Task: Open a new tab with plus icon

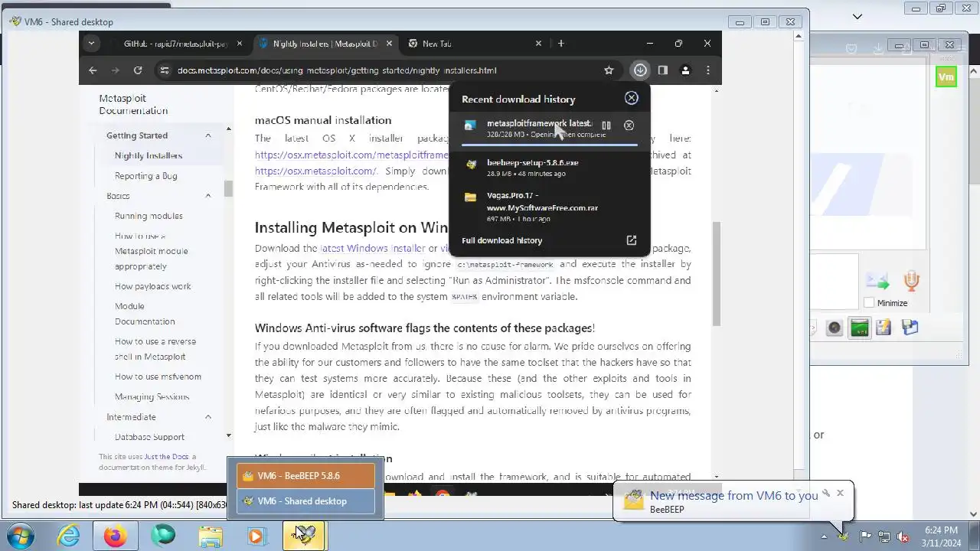Action: pos(561,44)
